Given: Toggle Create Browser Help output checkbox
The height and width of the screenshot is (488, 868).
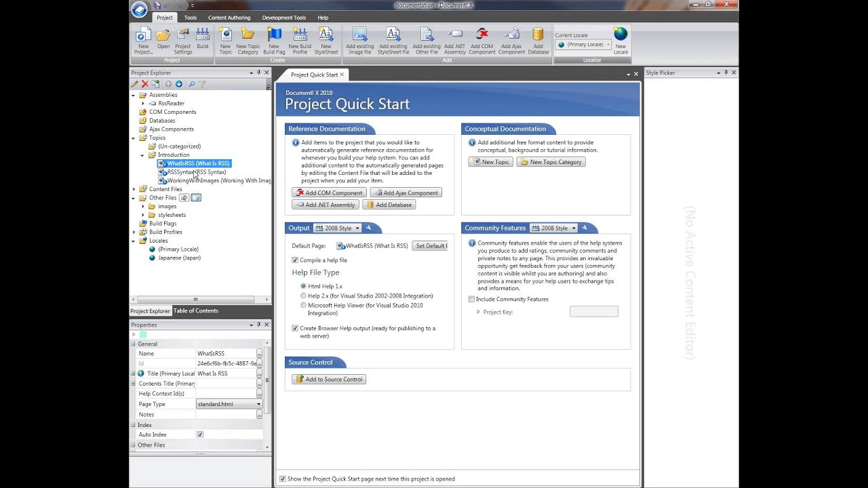Looking at the screenshot, I should point(295,328).
